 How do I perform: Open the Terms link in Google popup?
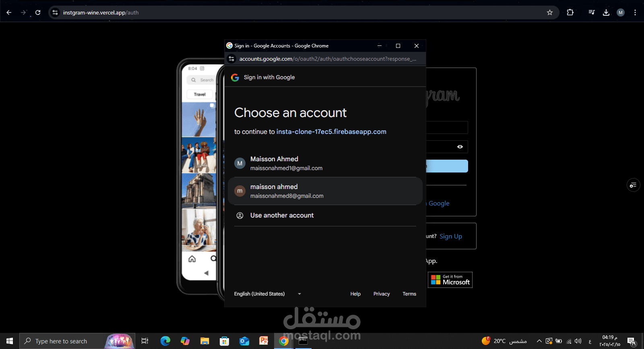click(409, 294)
